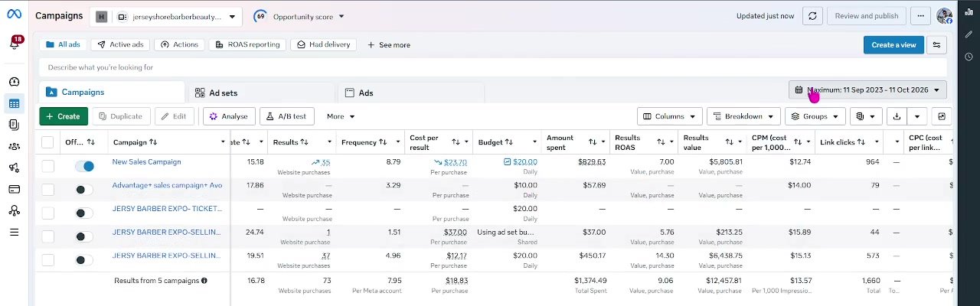Image resolution: width=980 pixels, height=306 pixels.
Task: Sort by Link clicks column arrows
Action: click(861, 142)
